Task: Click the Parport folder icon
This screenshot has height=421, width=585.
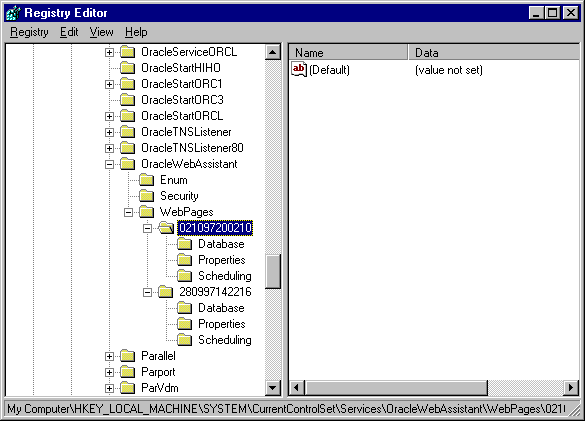Action: tap(128, 372)
